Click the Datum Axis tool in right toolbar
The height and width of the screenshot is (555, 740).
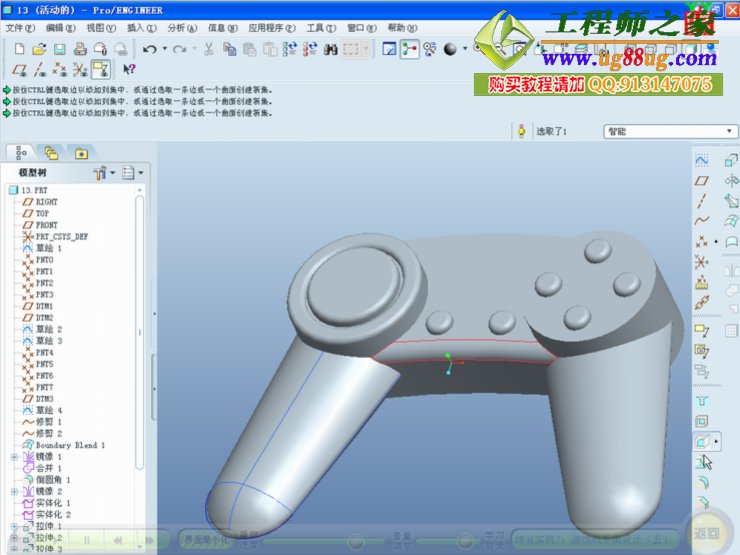click(702, 200)
